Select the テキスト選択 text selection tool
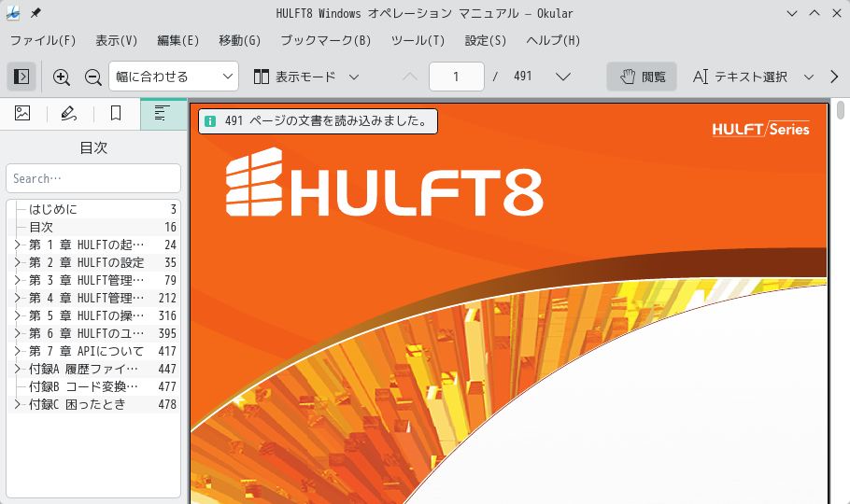Image resolution: width=850 pixels, height=504 pixels. [x=740, y=77]
